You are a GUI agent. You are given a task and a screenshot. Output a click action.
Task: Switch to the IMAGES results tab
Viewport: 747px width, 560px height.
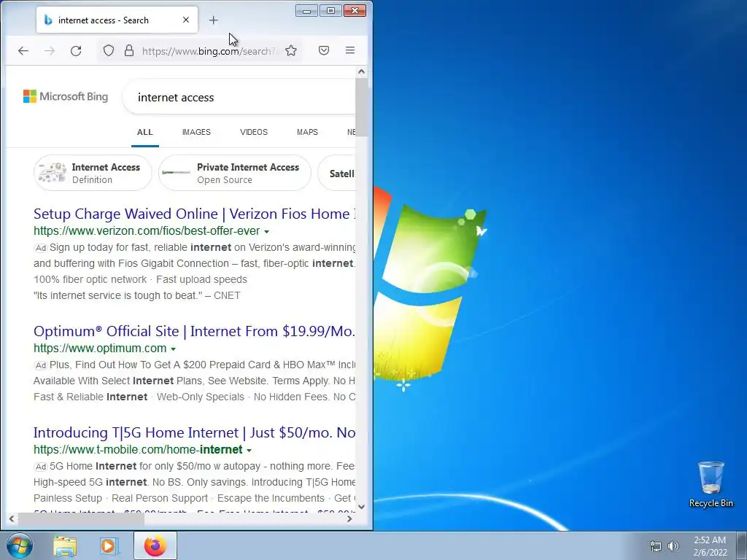tap(196, 133)
